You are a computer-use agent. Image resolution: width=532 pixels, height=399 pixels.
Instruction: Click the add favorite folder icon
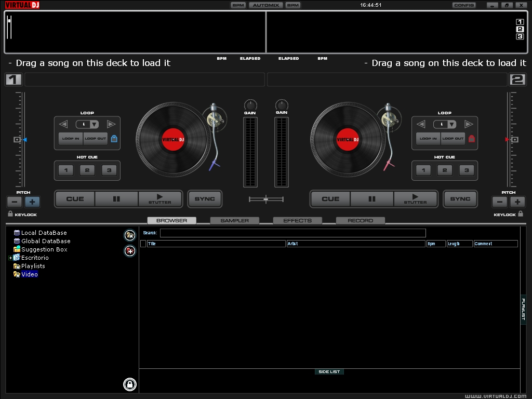(x=129, y=235)
